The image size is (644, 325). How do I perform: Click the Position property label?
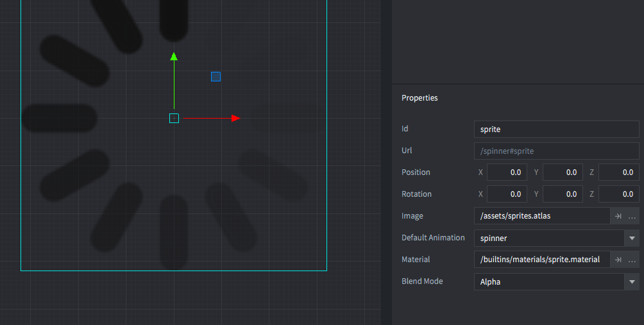point(416,172)
